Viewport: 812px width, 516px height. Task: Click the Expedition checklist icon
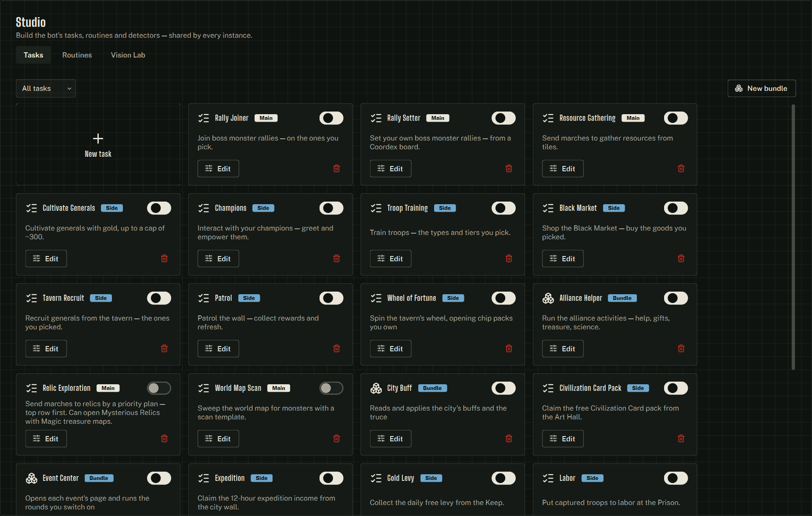tap(204, 478)
